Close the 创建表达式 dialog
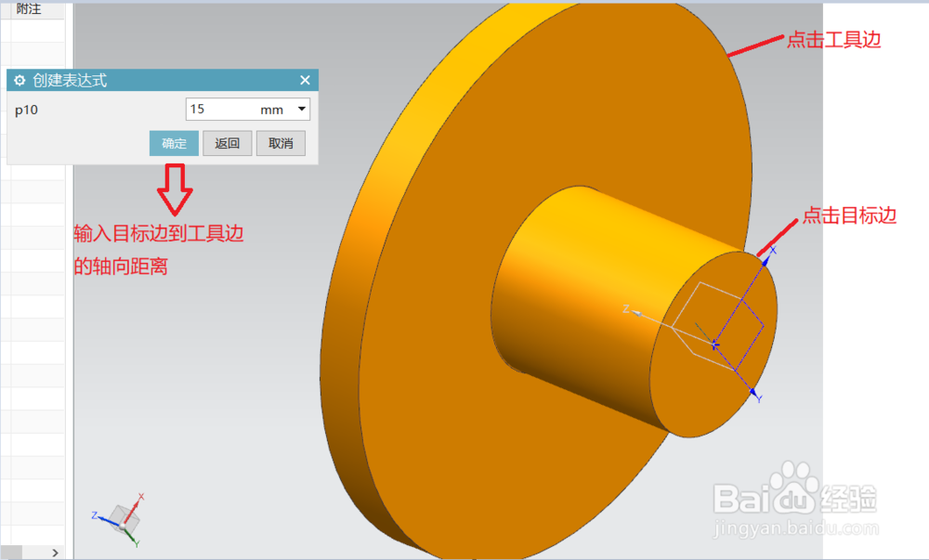 (x=305, y=80)
